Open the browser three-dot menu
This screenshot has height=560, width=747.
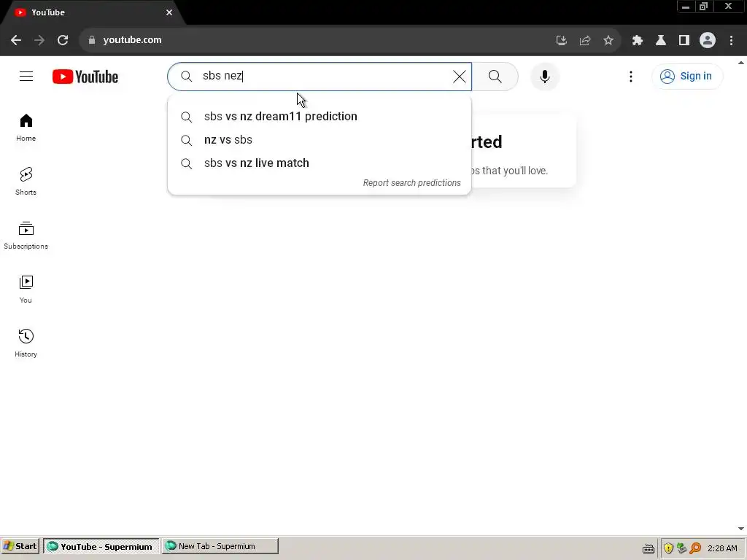click(x=731, y=40)
